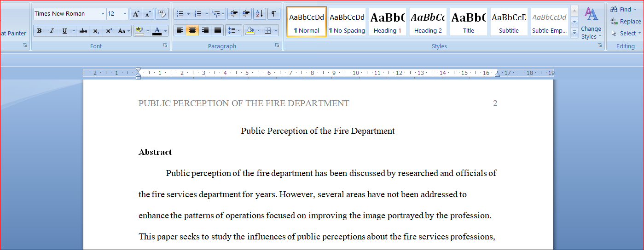Viewport: 644px width, 250px height.
Task: Open the Font dialog launcher
Action: point(165,45)
